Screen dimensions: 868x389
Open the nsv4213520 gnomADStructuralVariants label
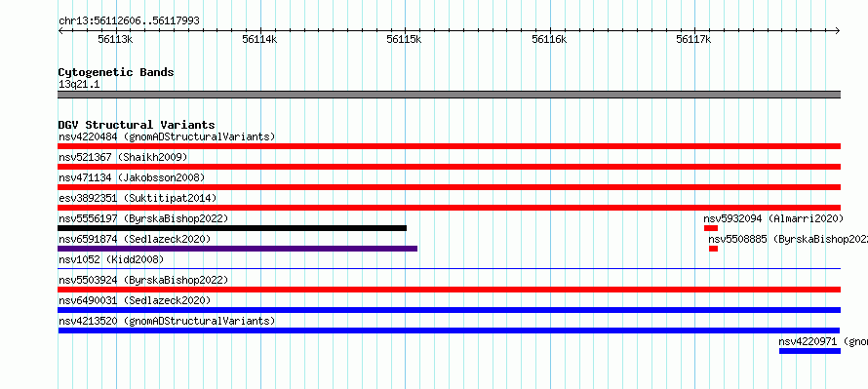point(167,321)
